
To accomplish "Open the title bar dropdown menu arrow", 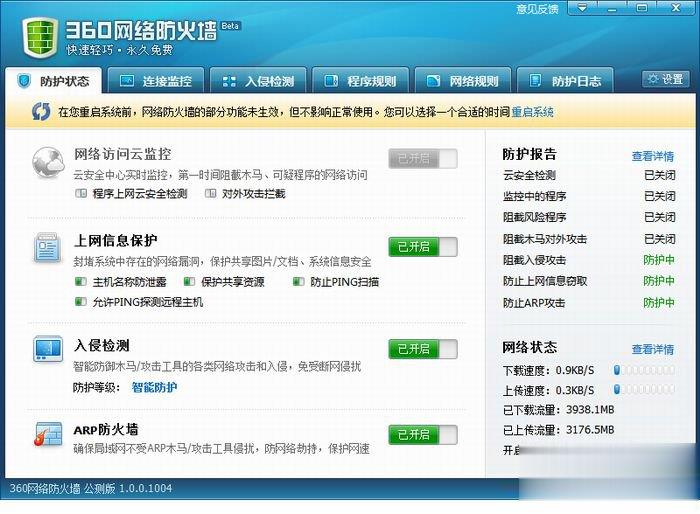I will [x=583, y=8].
